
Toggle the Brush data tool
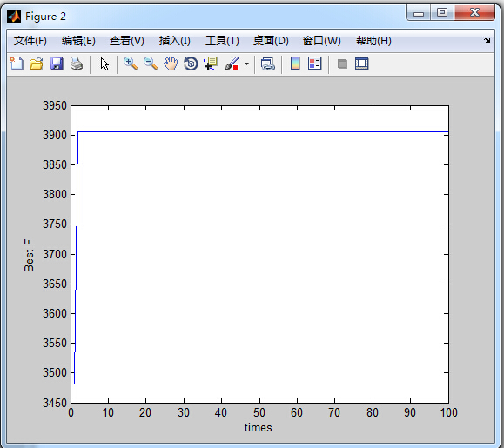click(x=232, y=64)
